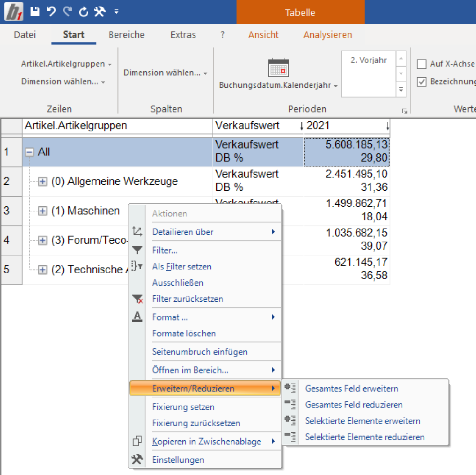
Task: Click the undo arrow icon
Action: [x=51, y=11]
